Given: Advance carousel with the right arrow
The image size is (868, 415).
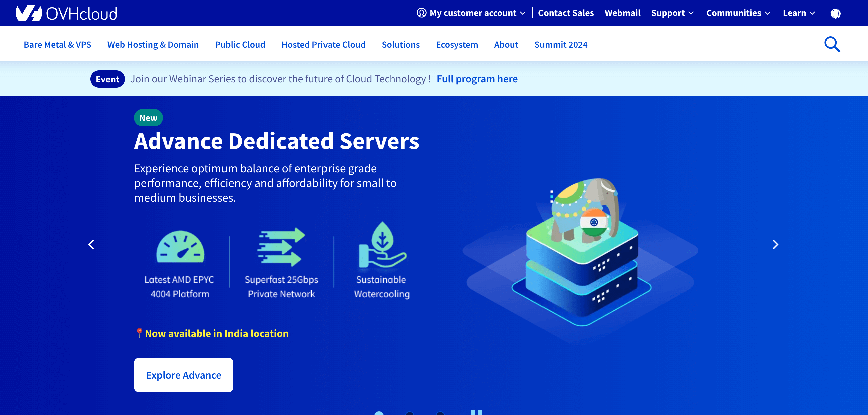Looking at the screenshot, I should [775, 244].
